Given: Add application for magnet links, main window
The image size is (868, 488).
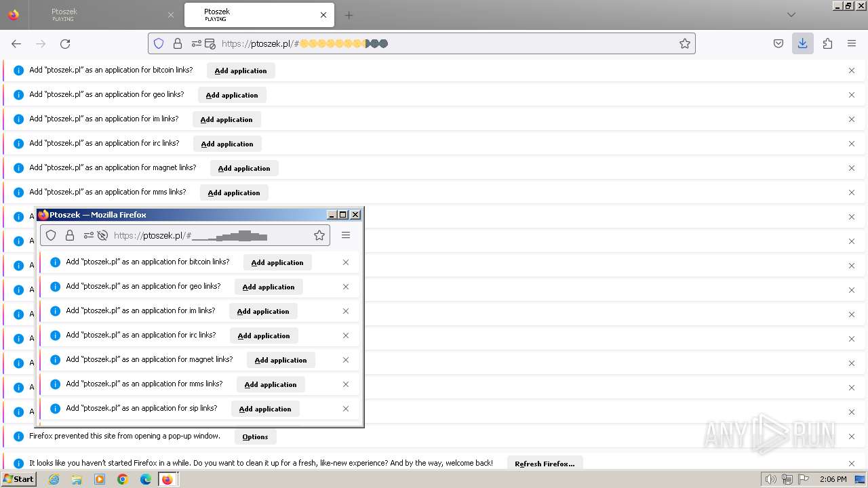Looking at the screenshot, I should pos(244,168).
